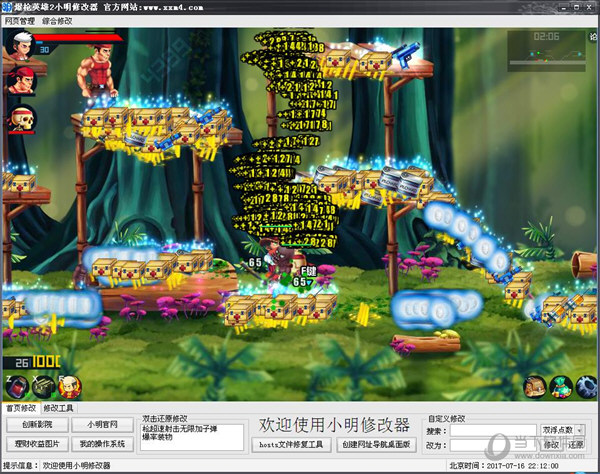Click the 我的操作系统 button
Image resolution: width=600 pixels, height=474 pixels.
coord(102,444)
